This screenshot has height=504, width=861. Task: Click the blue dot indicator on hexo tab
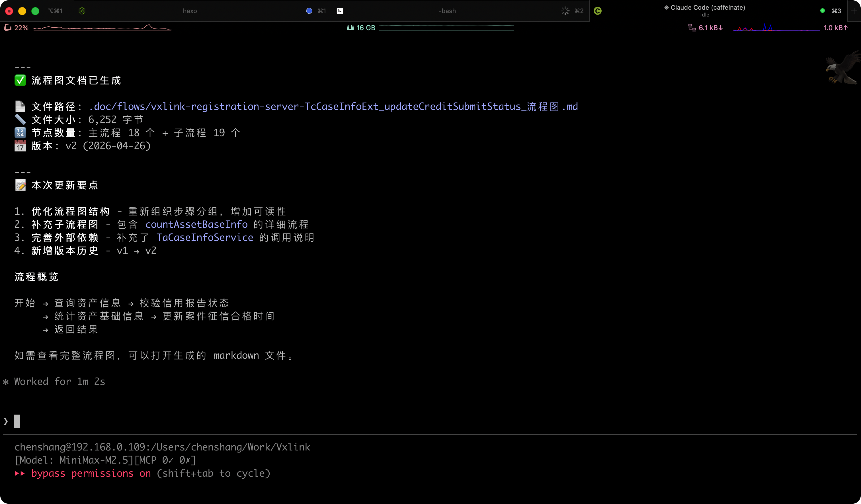point(309,11)
